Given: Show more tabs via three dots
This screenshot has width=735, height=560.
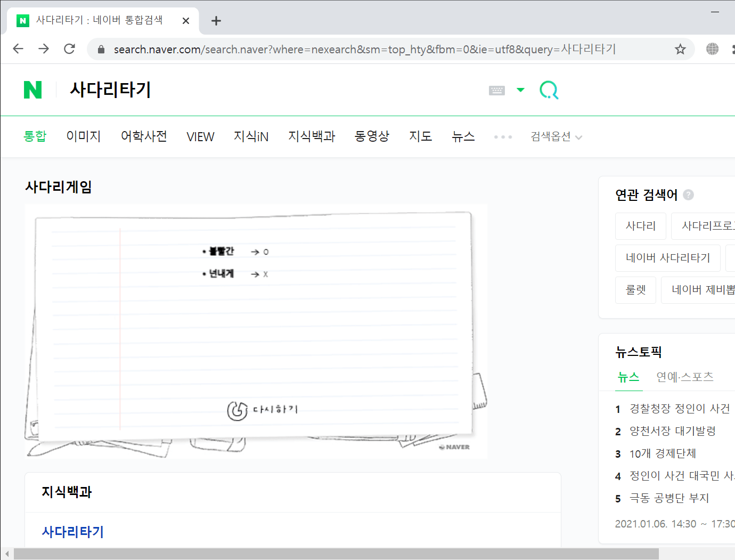Looking at the screenshot, I should point(503,137).
